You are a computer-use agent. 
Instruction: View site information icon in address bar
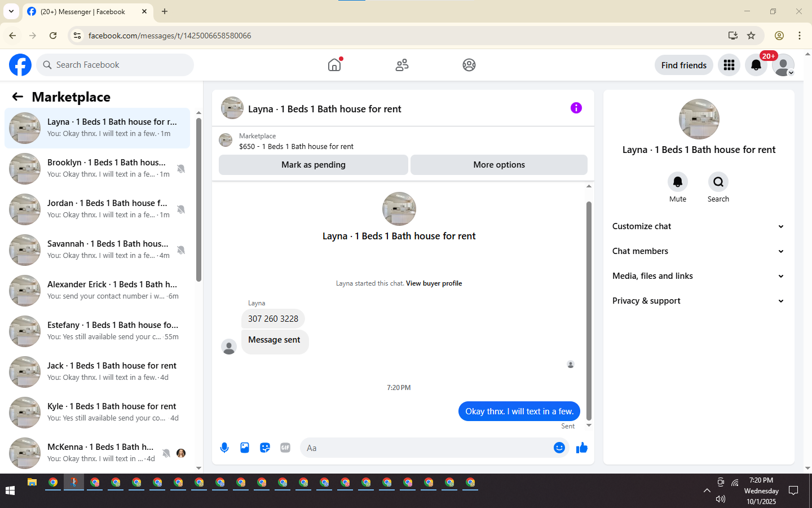pos(77,36)
